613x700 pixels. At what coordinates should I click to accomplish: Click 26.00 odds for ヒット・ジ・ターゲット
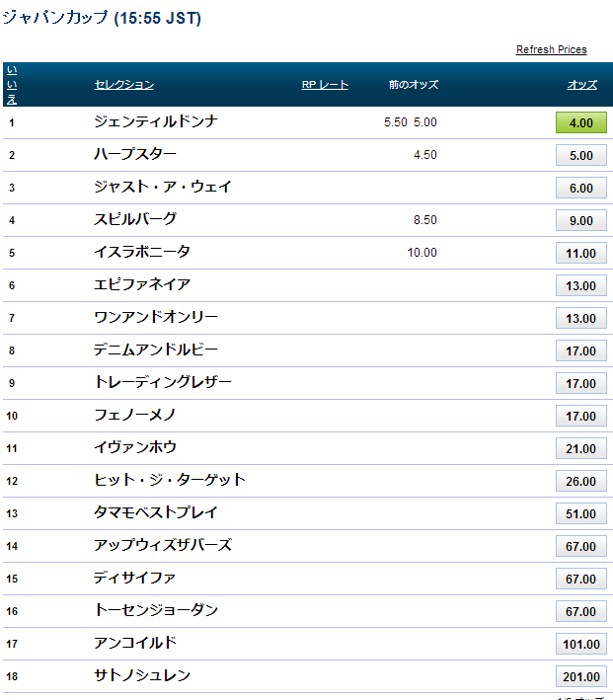(580, 482)
